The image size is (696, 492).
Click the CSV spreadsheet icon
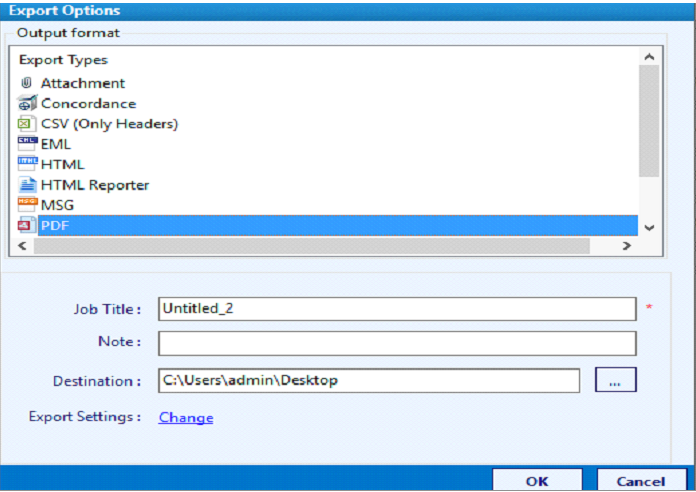coord(27,123)
